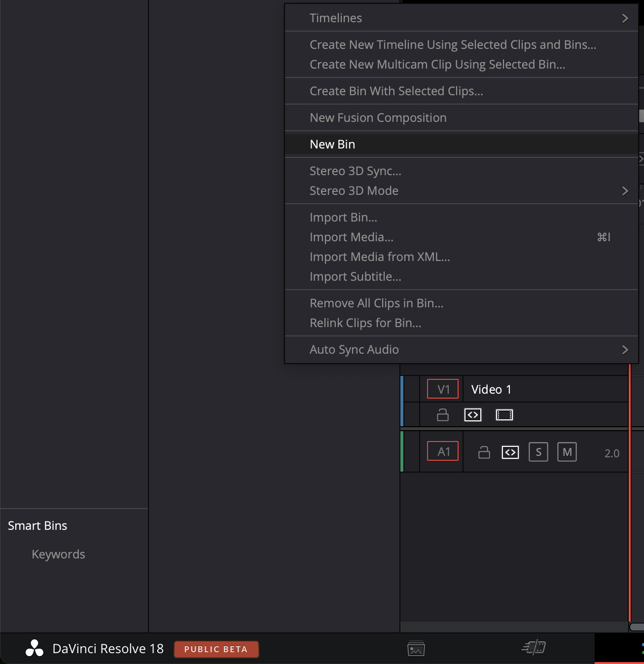The height and width of the screenshot is (664, 644).
Task: Expand the Timelines submenu
Action: [462, 18]
